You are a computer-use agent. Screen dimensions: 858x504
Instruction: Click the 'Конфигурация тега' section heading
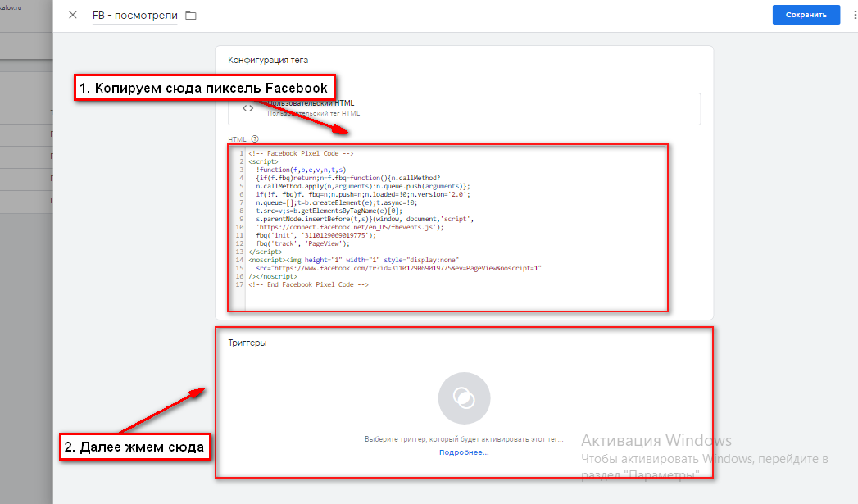point(268,60)
